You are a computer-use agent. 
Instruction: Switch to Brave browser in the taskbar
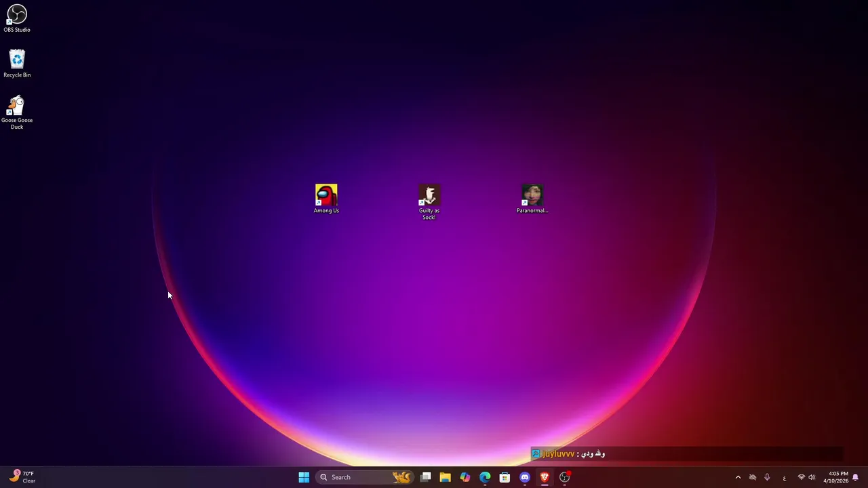click(x=545, y=477)
